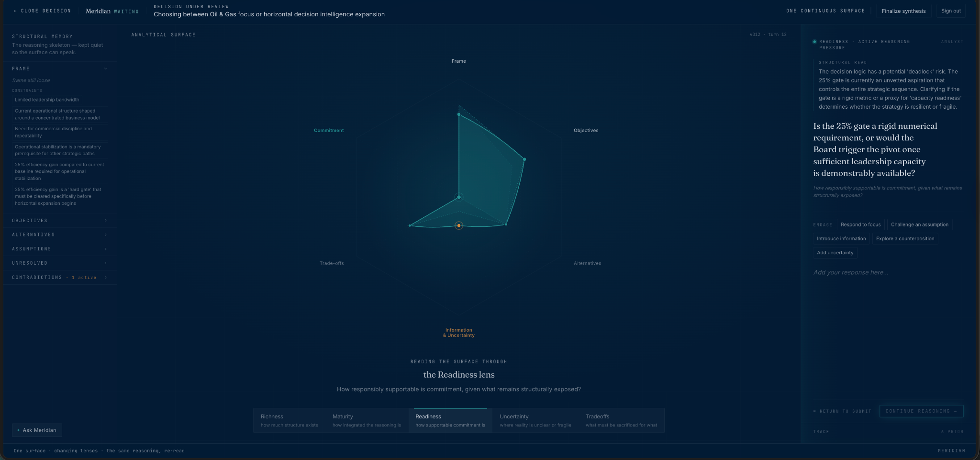Select the Readiness lens tab
Viewport: 980px width, 460px height.
tap(450, 420)
